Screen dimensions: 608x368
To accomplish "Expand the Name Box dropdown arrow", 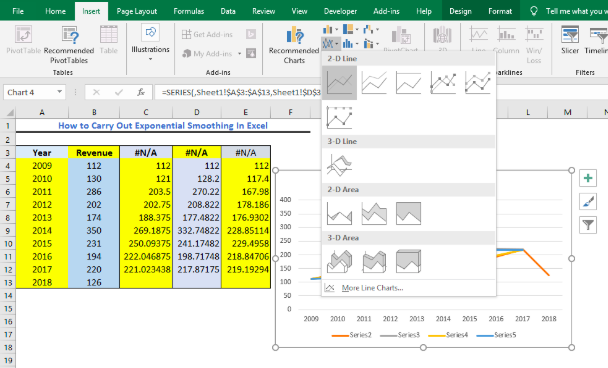I will tap(59, 92).
